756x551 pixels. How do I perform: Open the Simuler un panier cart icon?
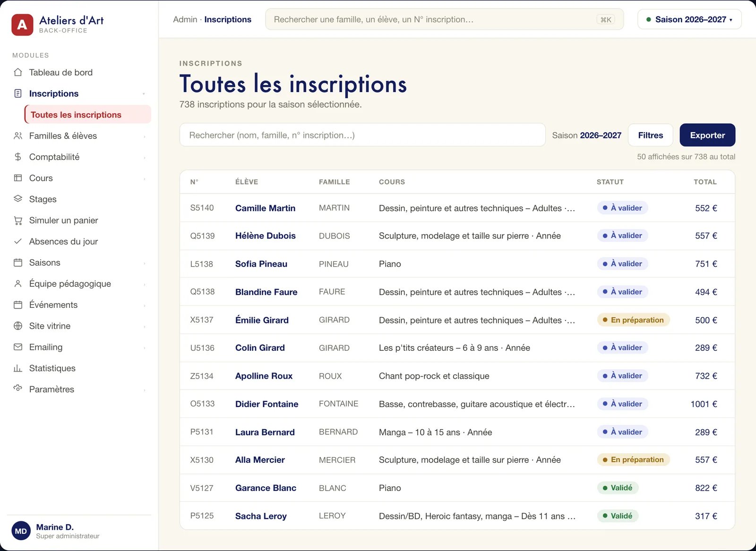(x=18, y=220)
